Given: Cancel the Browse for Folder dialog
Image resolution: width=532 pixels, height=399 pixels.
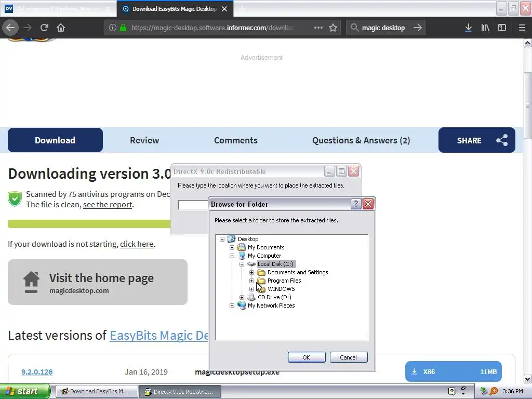Looking at the screenshot, I should tap(349, 357).
